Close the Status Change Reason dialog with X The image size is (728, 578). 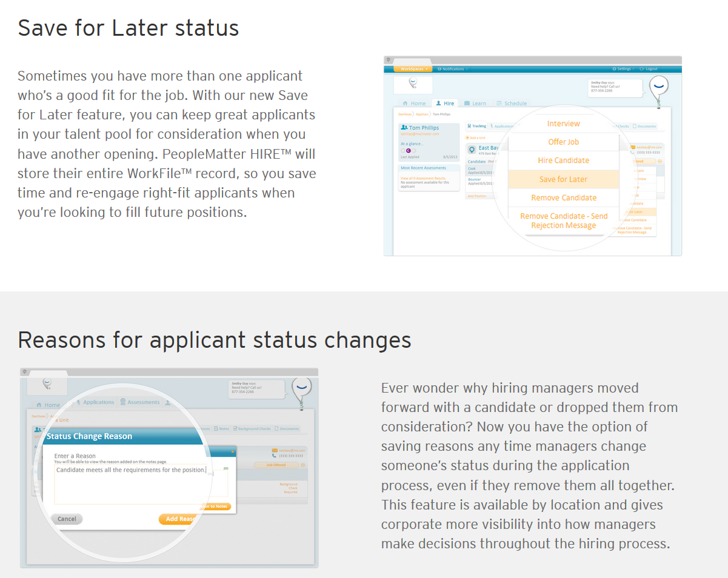click(232, 452)
